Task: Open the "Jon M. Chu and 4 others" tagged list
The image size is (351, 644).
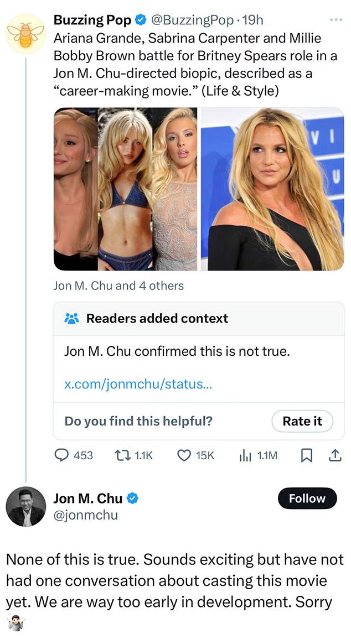Action: (118, 285)
